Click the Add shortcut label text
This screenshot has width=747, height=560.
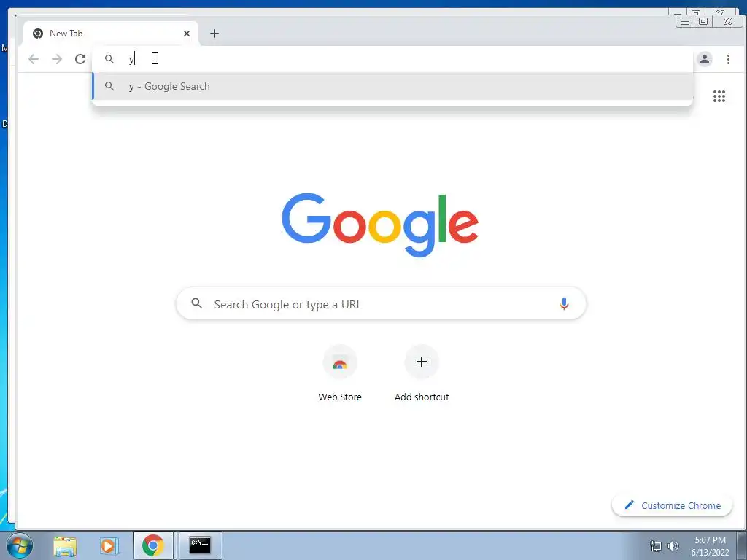[422, 397]
